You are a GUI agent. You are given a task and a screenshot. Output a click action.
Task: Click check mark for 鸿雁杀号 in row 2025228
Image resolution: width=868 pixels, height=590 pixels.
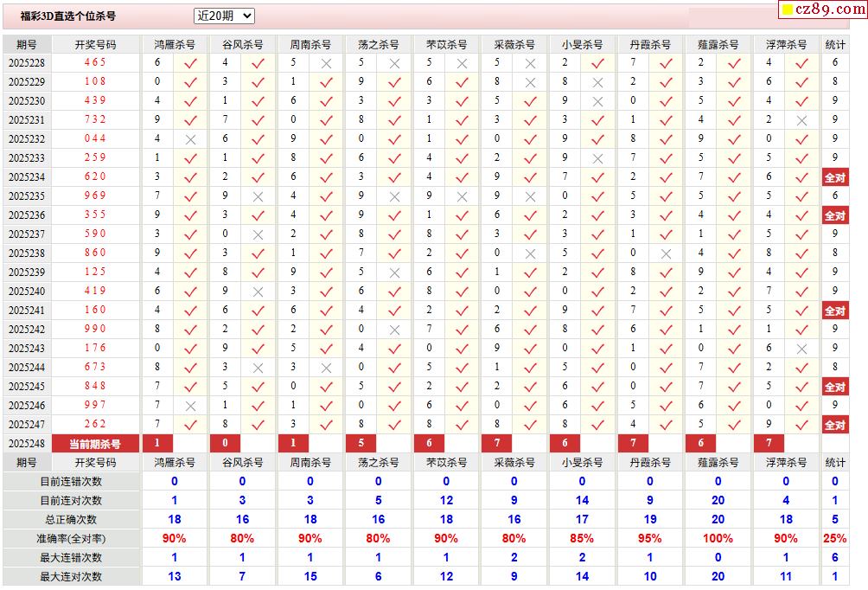click(x=190, y=64)
